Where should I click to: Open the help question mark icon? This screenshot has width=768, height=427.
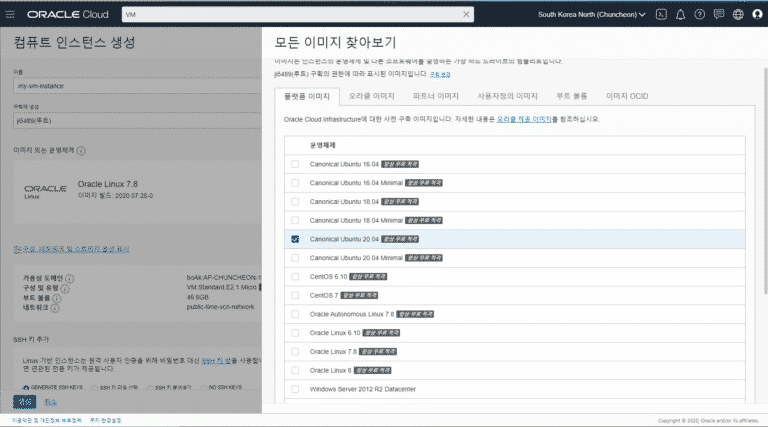(699, 14)
